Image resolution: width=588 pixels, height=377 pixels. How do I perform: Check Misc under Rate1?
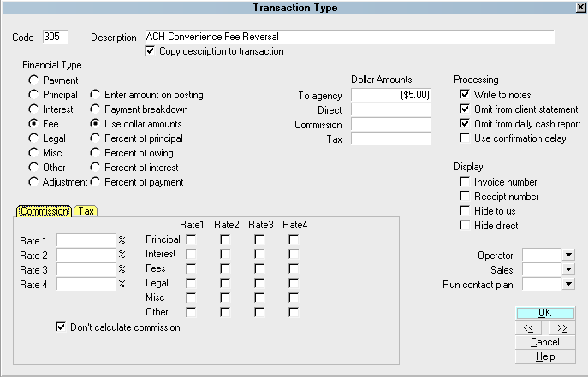point(191,297)
